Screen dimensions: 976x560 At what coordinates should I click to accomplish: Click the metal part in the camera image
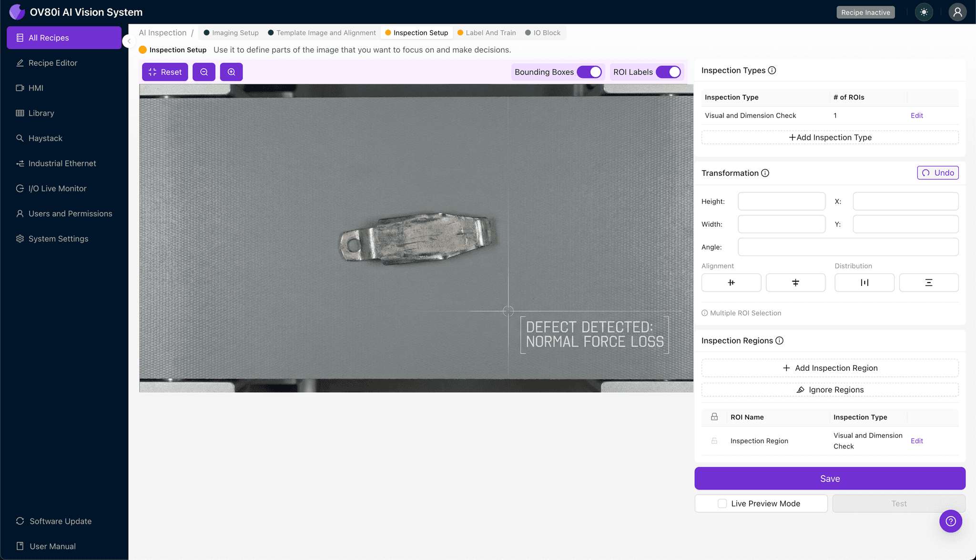417,238
